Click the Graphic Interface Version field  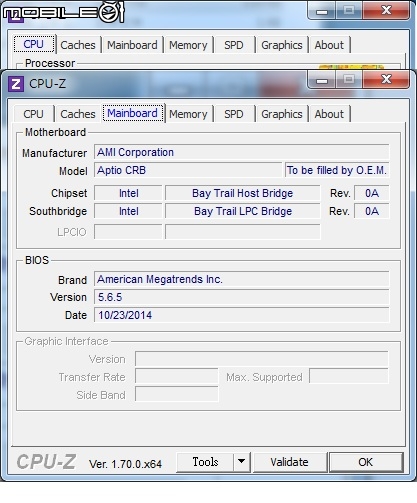point(262,359)
